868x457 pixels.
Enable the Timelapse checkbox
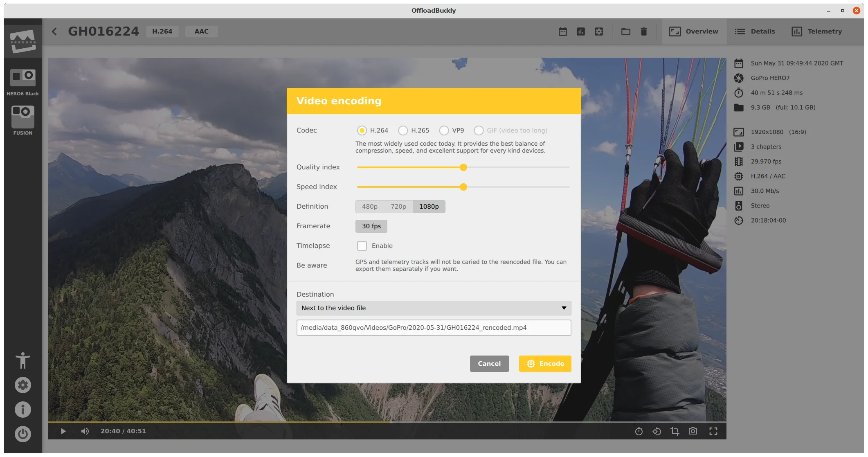[x=362, y=246]
